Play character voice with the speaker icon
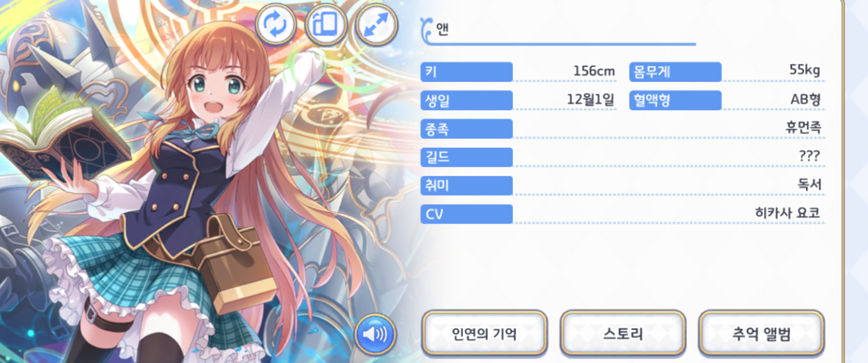Image resolution: width=868 pixels, height=363 pixels. [375, 334]
